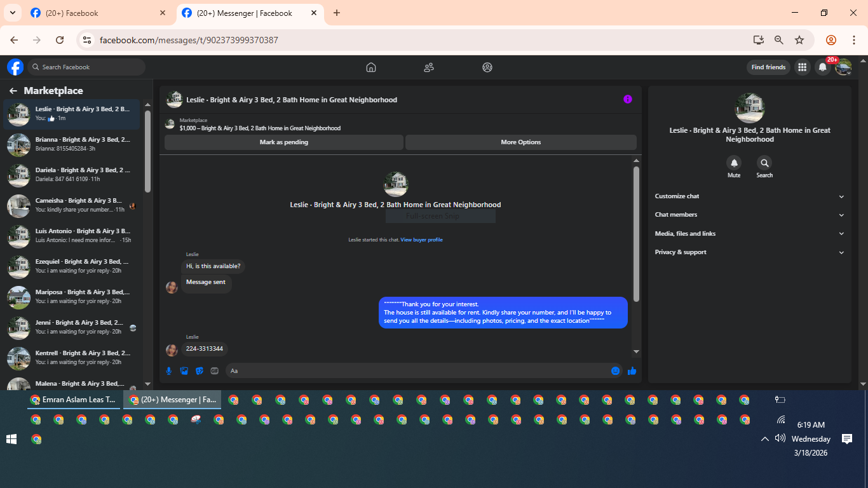Open the Friends icon in top bar

pyautogui.click(x=429, y=67)
